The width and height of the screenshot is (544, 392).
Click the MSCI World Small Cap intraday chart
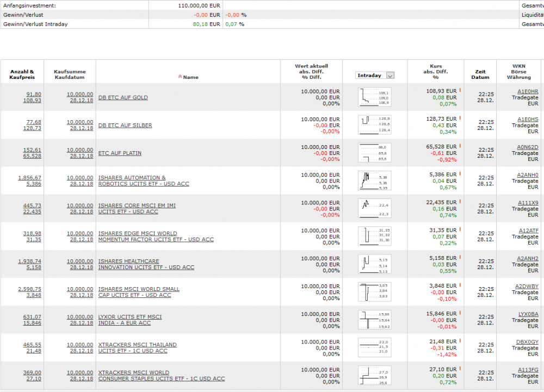pyautogui.click(x=375, y=292)
